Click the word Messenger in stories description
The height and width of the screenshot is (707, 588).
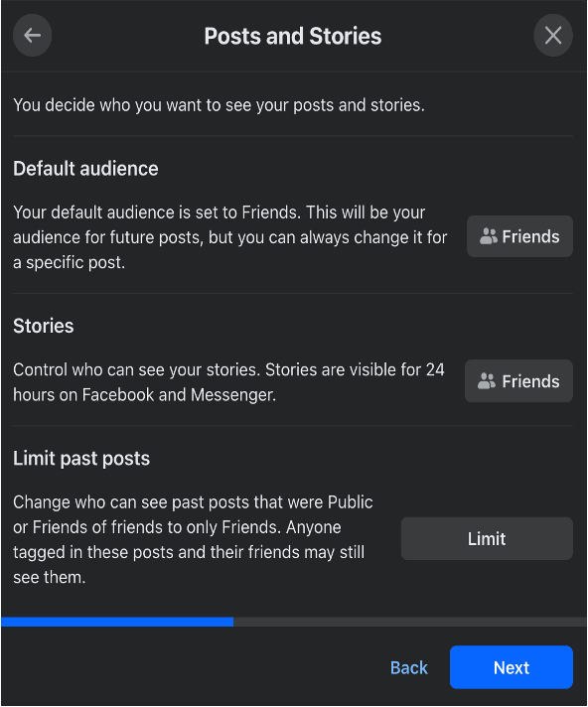tap(233, 394)
